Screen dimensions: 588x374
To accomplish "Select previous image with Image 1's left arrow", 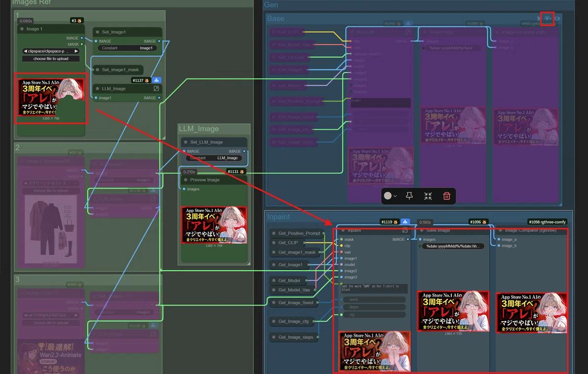I will pos(25,51).
